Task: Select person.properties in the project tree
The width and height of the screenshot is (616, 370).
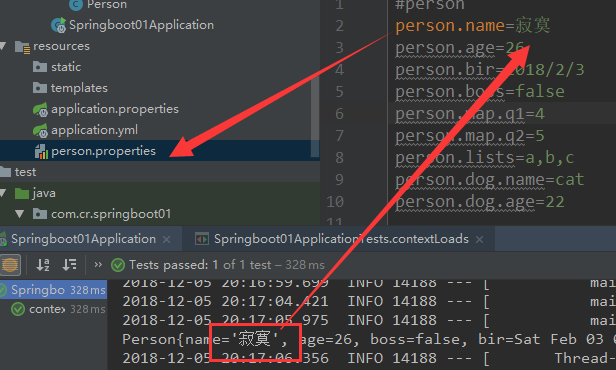Action: coord(103,151)
